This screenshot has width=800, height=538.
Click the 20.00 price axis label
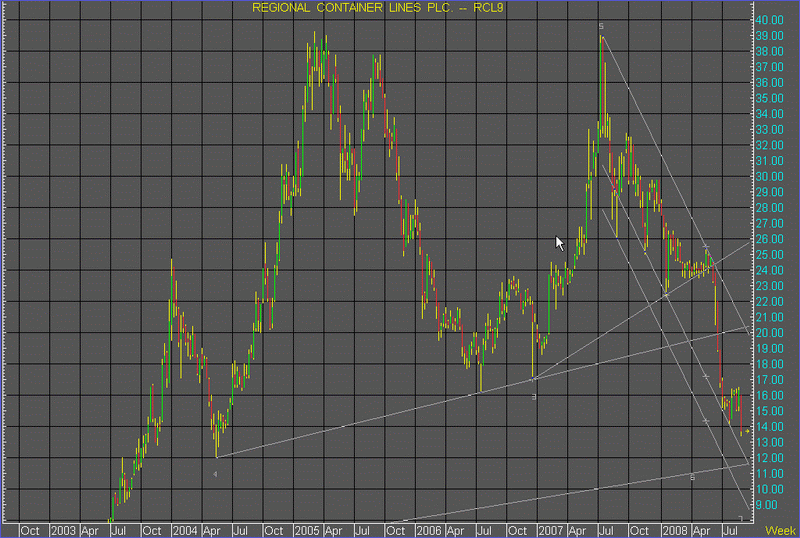pos(769,333)
